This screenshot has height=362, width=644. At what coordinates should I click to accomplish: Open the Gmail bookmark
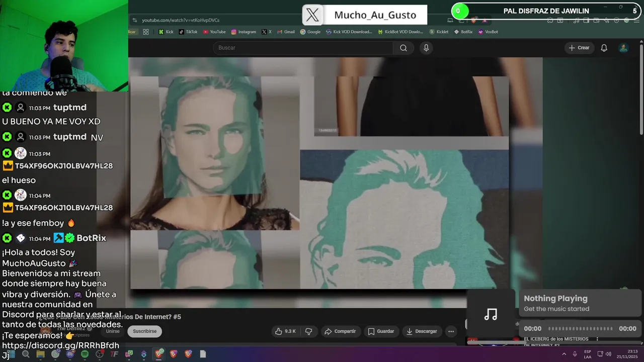point(286,32)
